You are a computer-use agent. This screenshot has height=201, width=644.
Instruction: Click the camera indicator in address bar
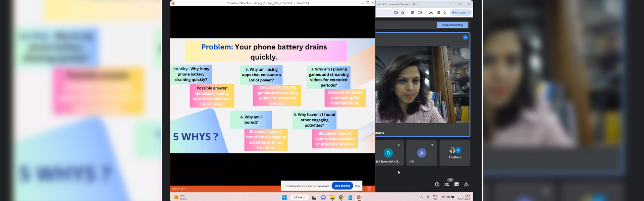[396, 13]
